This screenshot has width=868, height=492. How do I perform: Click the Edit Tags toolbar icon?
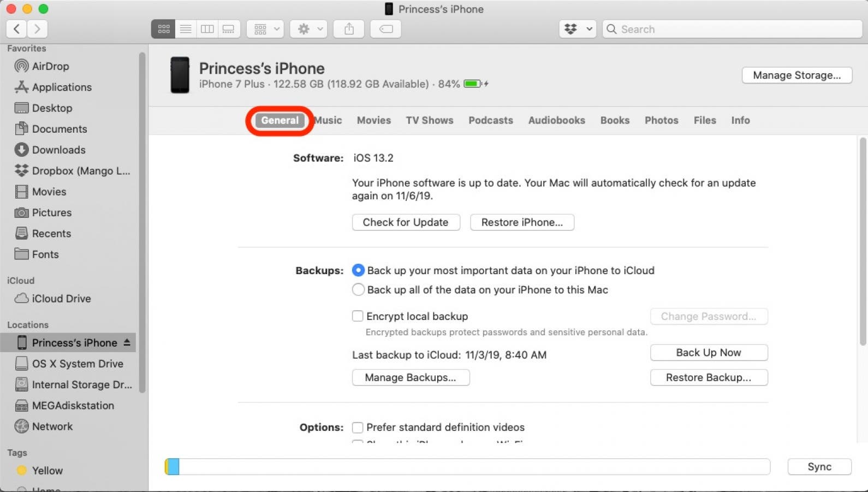[x=386, y=29]
